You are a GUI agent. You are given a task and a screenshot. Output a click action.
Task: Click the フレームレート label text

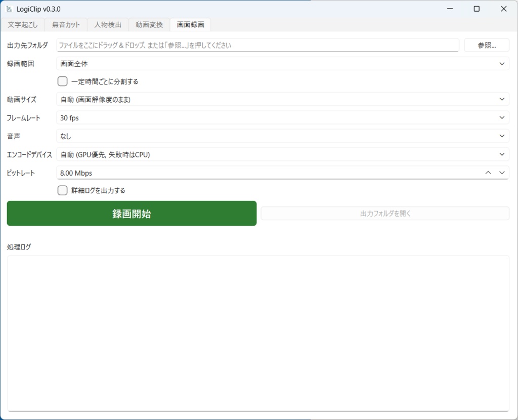(x=23, y=117)
